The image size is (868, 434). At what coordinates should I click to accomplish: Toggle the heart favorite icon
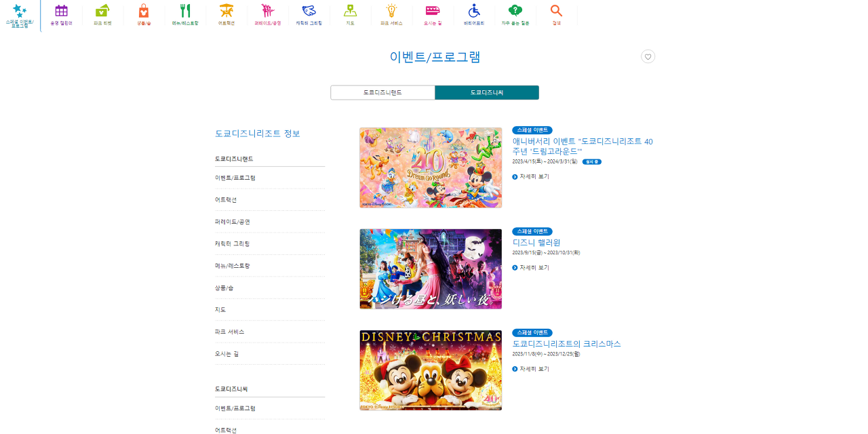648,56
